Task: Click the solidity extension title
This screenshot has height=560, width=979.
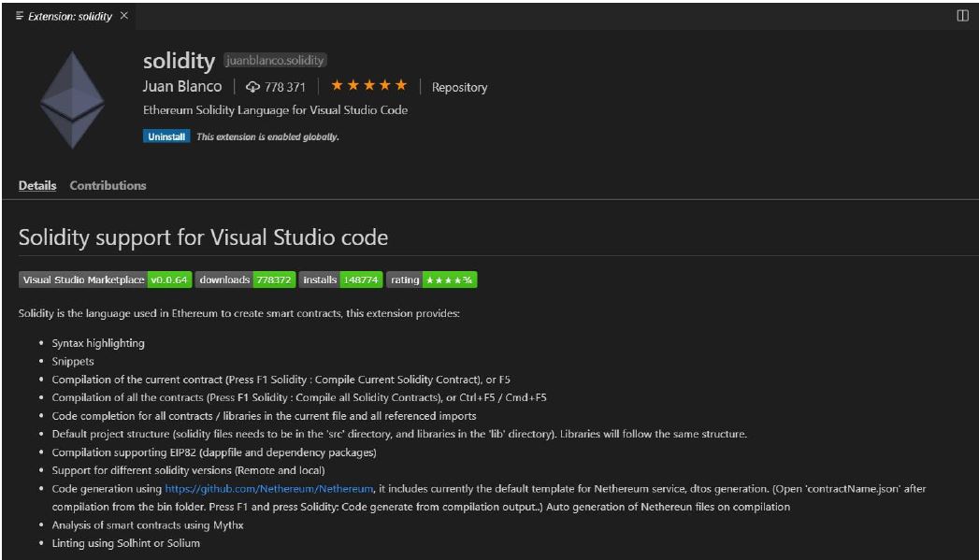Action: pyautogui.click(x=179, y=60)
